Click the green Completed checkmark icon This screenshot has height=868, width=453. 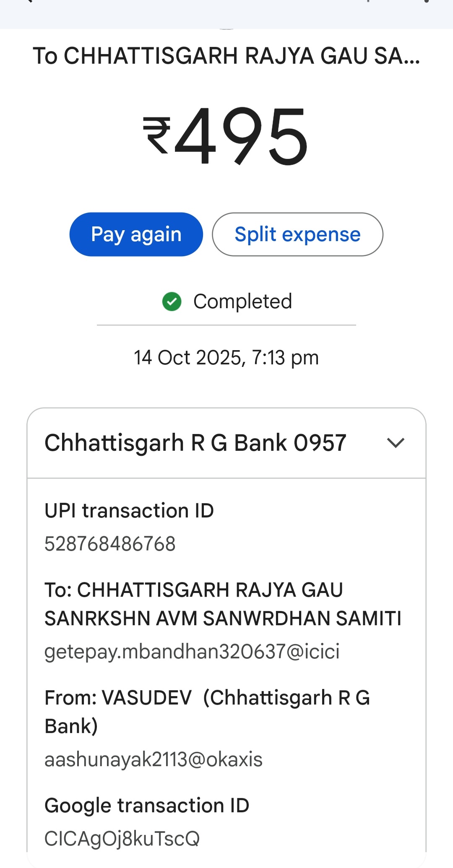(172, 301)
